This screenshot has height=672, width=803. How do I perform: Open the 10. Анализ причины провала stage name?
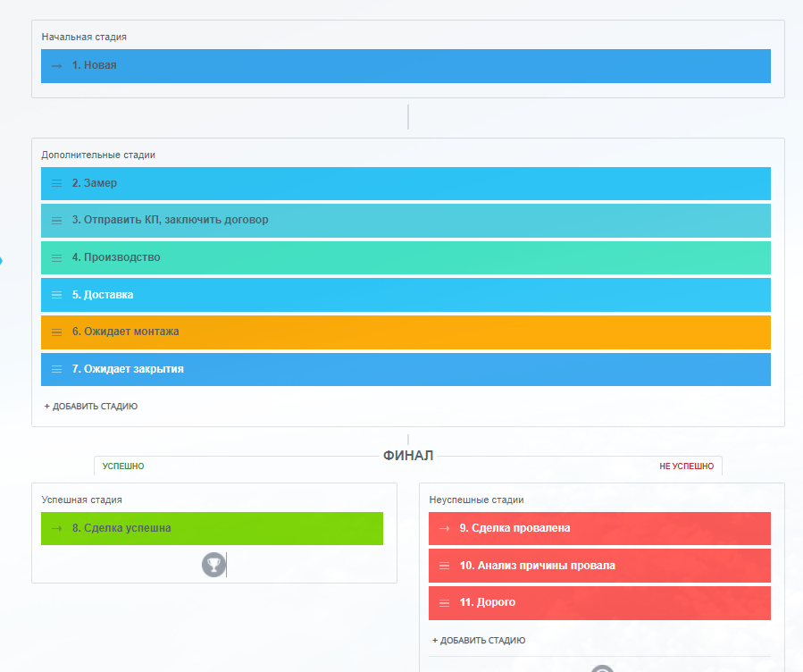point(537,566)
